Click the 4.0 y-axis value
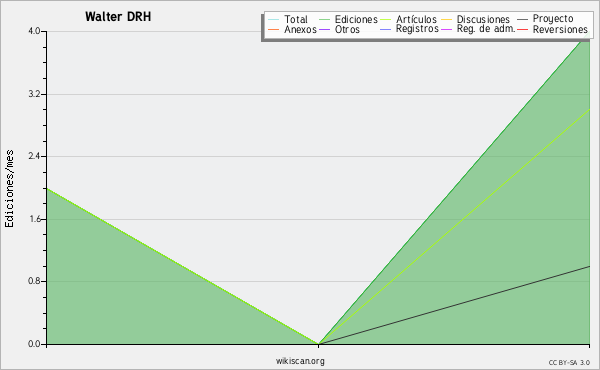Image resolution: width=600 pixels, height=370 pixels. pyautogui.click(x=34, y=31)
